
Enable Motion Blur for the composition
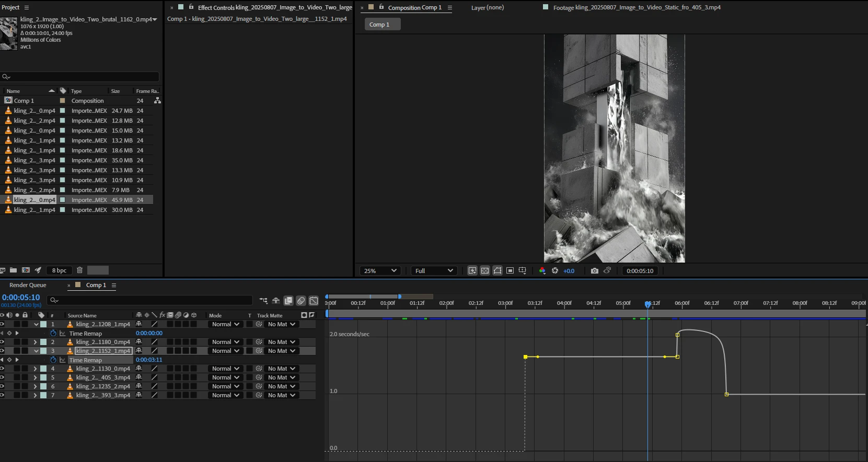click(x=301, y=301)
